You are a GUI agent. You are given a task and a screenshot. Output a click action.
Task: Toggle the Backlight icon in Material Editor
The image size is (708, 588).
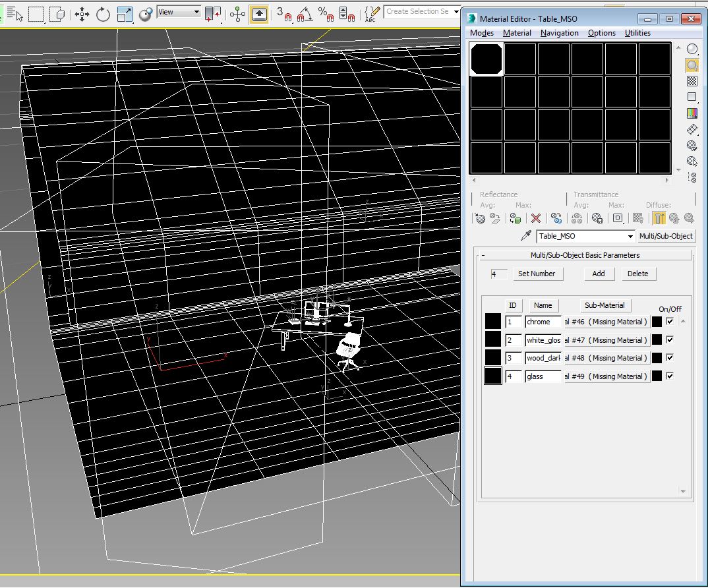pos(692,65)
